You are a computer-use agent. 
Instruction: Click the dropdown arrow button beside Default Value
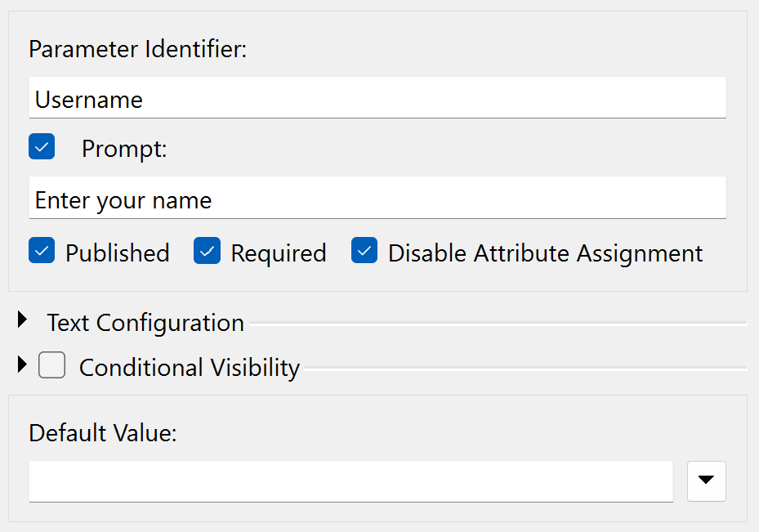tap(706, 481)
